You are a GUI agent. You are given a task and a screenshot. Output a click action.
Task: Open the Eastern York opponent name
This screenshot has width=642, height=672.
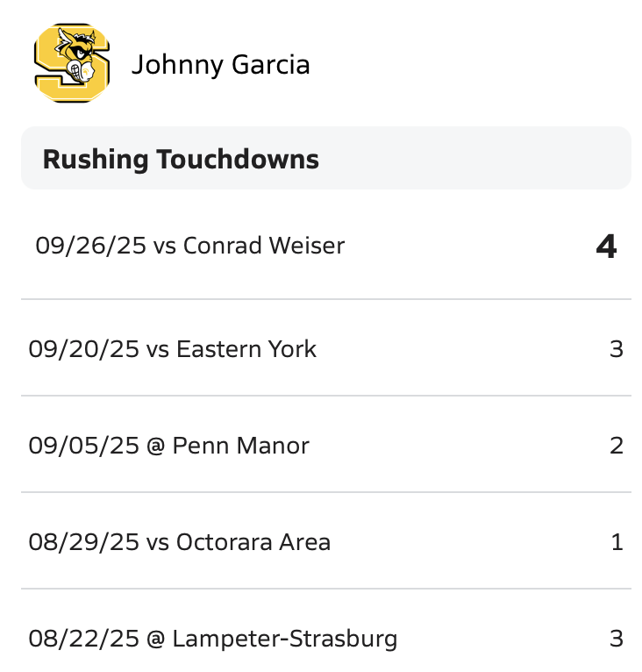(x=246, y=349)
